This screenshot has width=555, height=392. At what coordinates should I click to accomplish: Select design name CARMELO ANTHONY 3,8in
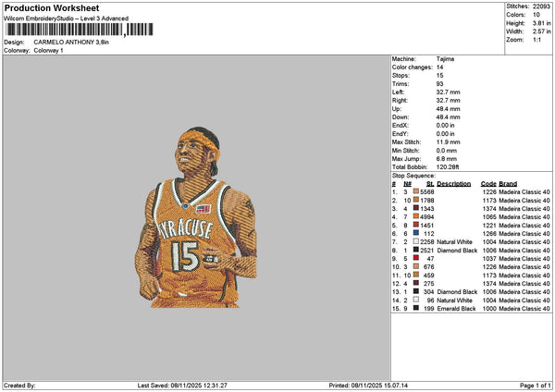(x=71, y=43)
